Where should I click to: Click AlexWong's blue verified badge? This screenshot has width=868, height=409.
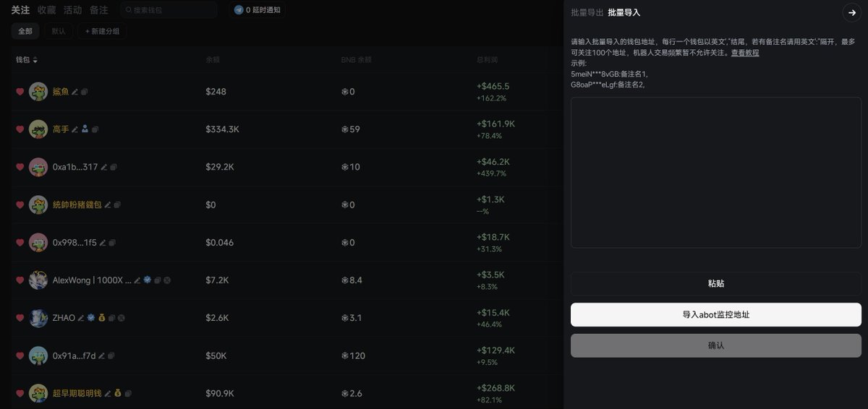coord(147,280)
